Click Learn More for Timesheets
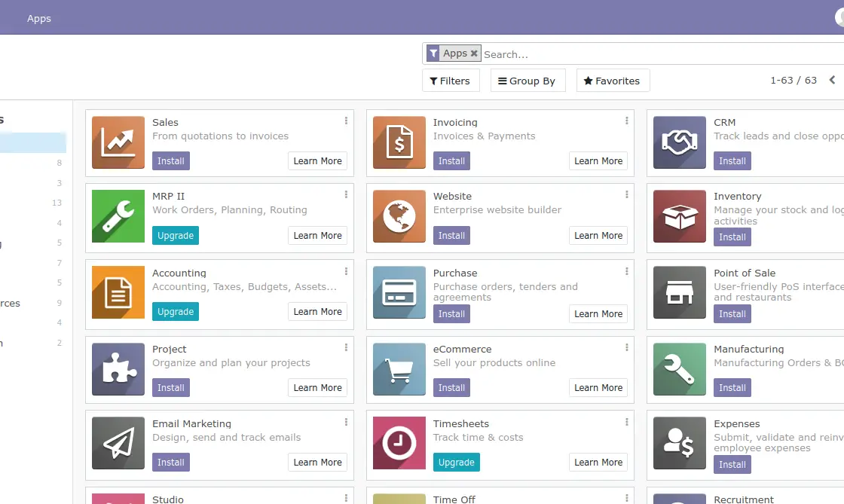844x504 pixels. click(598, 462)
